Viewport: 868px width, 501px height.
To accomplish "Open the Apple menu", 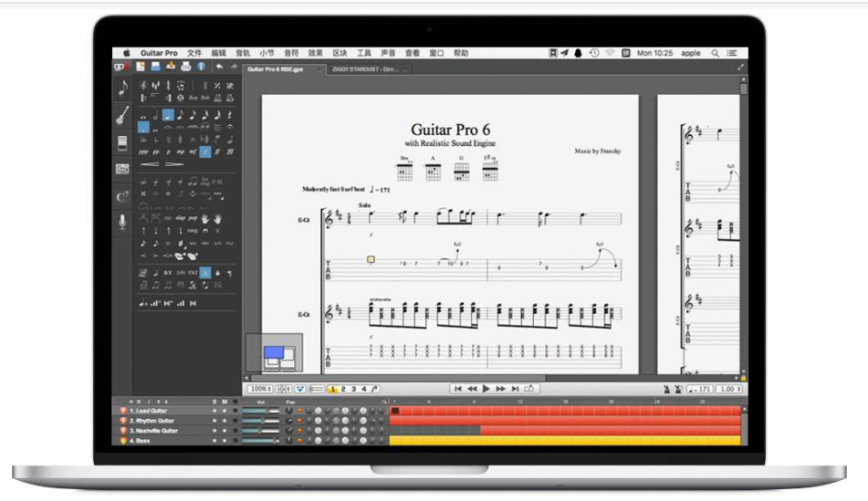I will [127, 53].
